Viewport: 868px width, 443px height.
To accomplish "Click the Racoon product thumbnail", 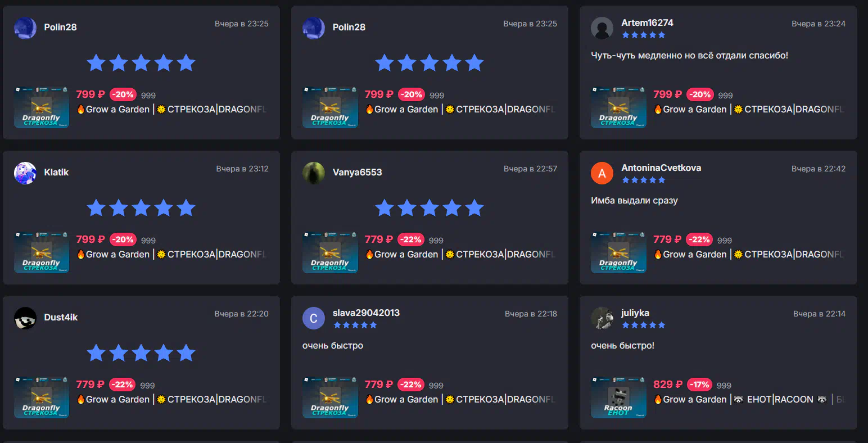I will point(618,397).
